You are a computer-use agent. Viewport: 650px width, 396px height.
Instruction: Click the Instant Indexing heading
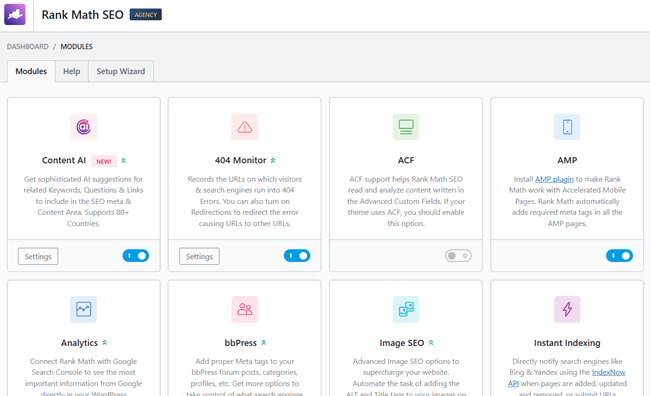(x=567, y=343)
